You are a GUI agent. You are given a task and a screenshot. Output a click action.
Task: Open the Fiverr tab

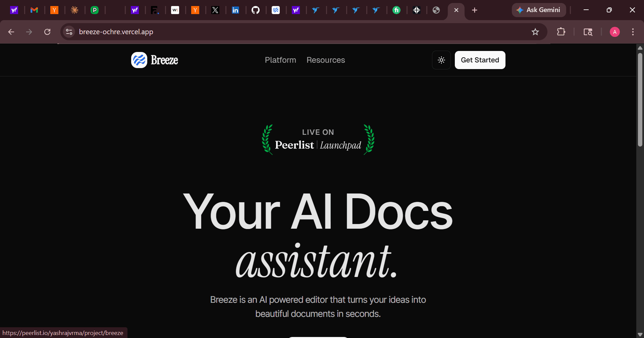point(396,10)
